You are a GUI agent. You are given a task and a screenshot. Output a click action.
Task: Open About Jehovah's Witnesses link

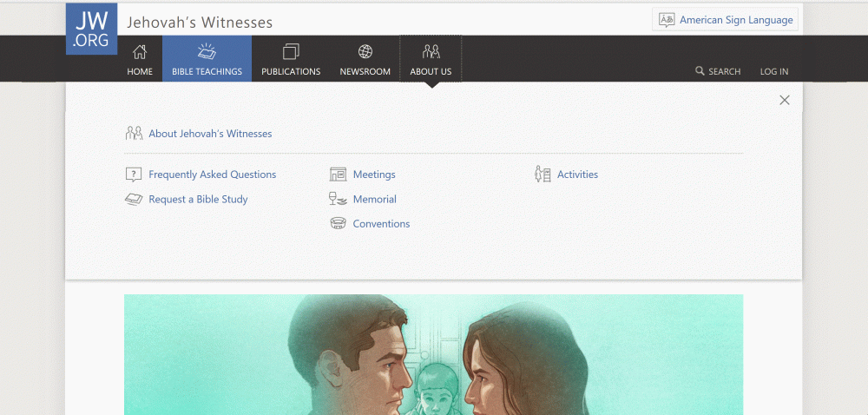(x=210, y=134)
